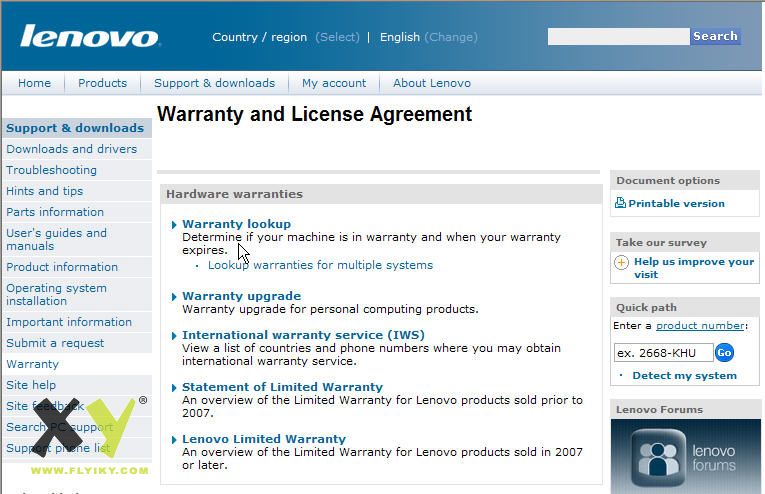Click the arrow bullet beside Warranty upgrade
The height and width of the screenshot is (494, 765).
[x=174, y=297]
